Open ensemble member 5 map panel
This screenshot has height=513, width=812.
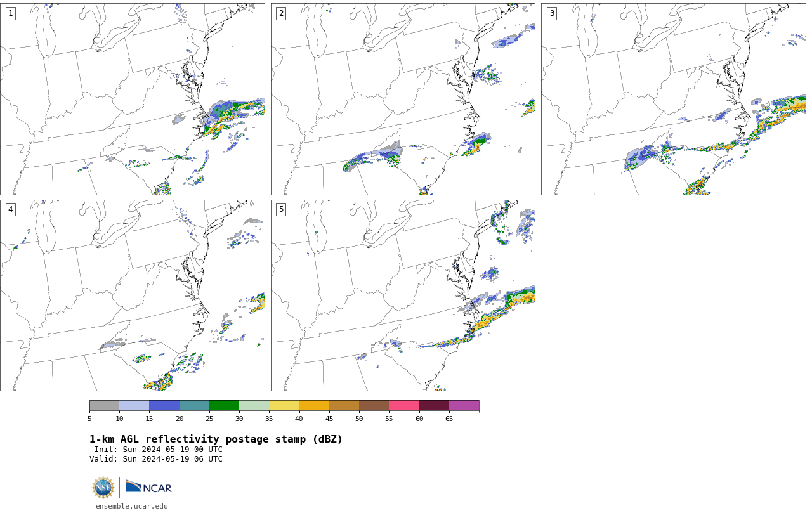403,295
